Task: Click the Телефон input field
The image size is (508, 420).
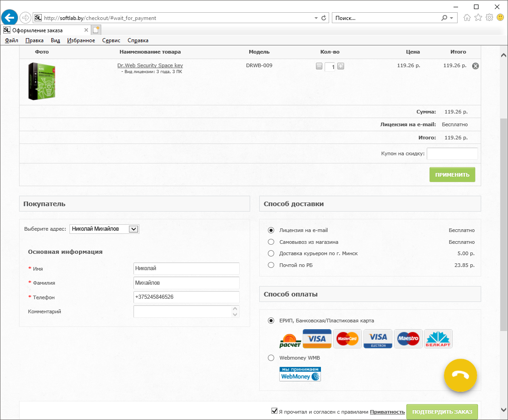Action: (187, 297)
